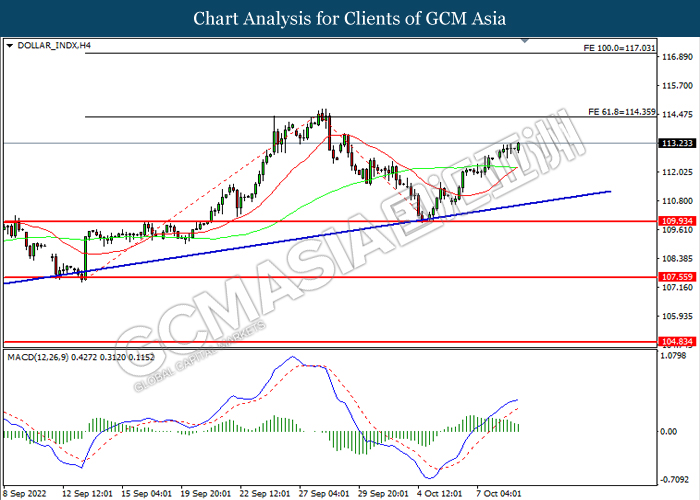Click the MACD scale value -0.7092
700x500 pixels.
pyautogui.click(x=674, y=480)
